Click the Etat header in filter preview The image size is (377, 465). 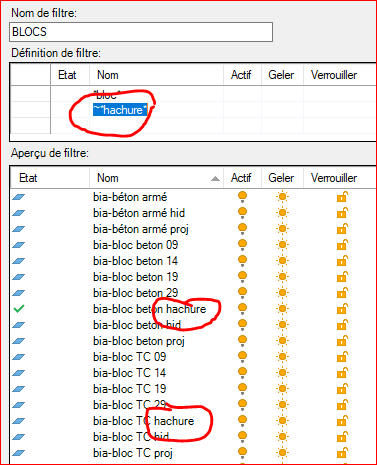click(28, 178)
